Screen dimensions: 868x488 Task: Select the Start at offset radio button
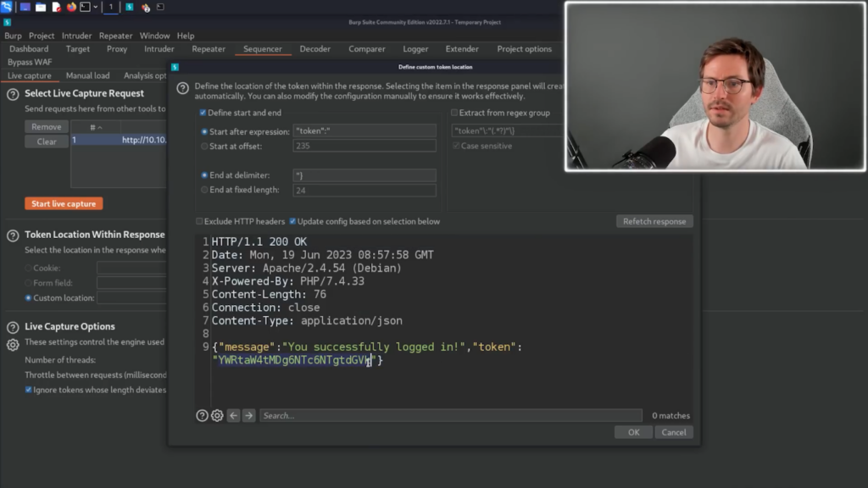point(204,146)
